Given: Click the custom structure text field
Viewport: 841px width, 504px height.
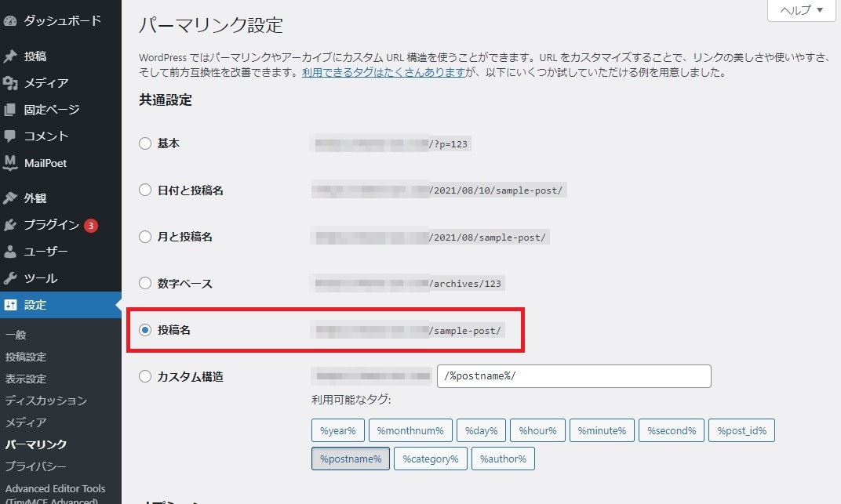Looking at the screenshot, I should click(573, 376).
